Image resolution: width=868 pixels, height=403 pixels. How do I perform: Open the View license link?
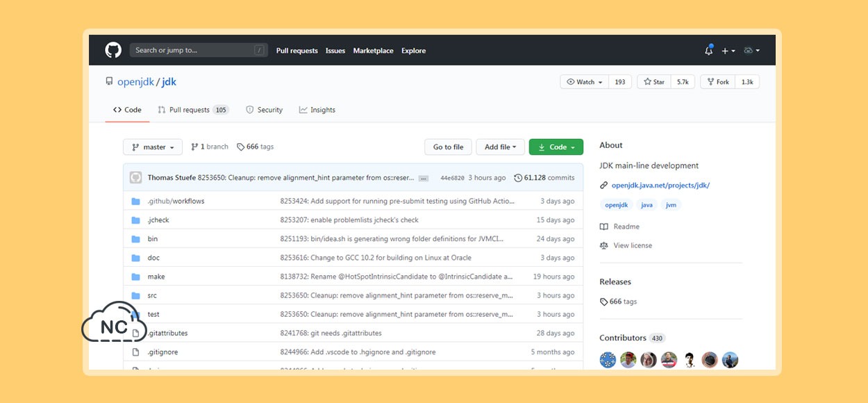coord(633,245)
